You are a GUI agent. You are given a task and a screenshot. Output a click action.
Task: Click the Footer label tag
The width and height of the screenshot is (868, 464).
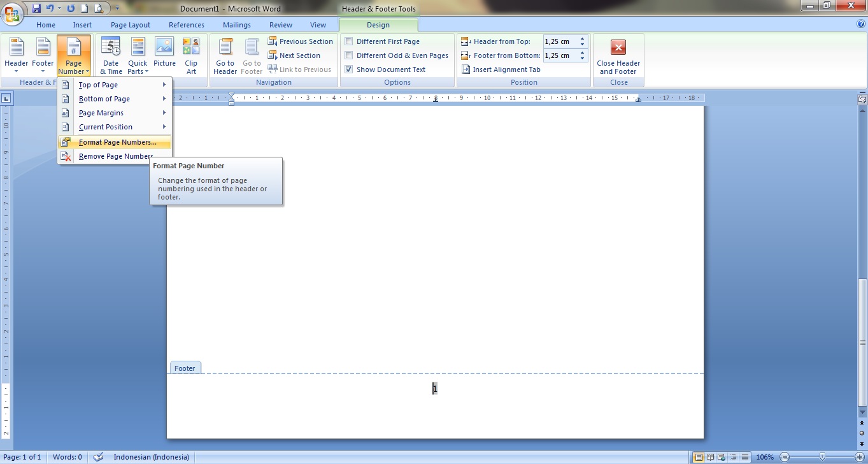pos(185,368)
